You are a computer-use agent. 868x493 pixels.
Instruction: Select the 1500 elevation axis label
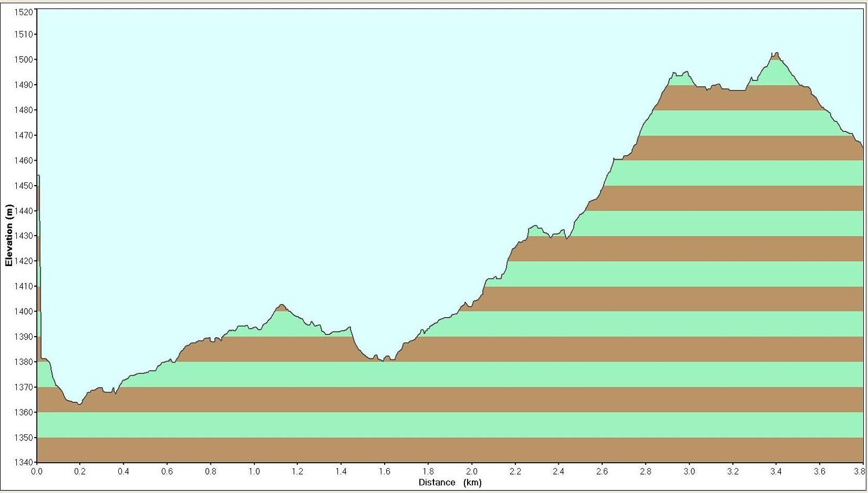point(23,59)
